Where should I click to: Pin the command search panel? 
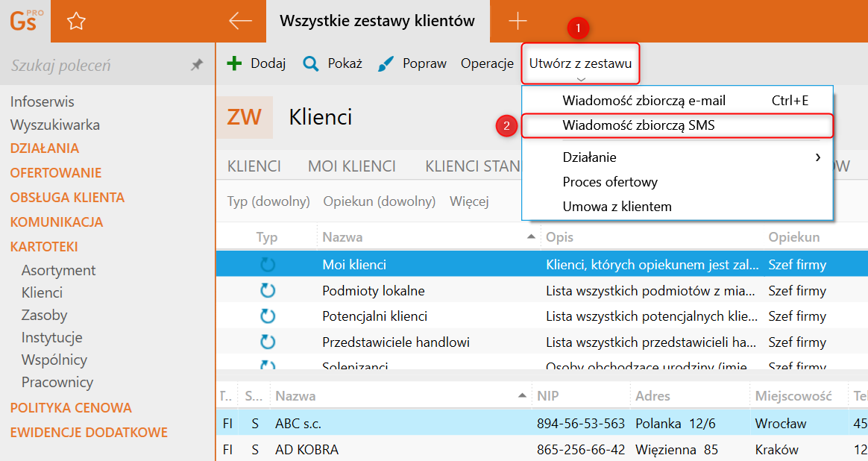tap(197, 66)
